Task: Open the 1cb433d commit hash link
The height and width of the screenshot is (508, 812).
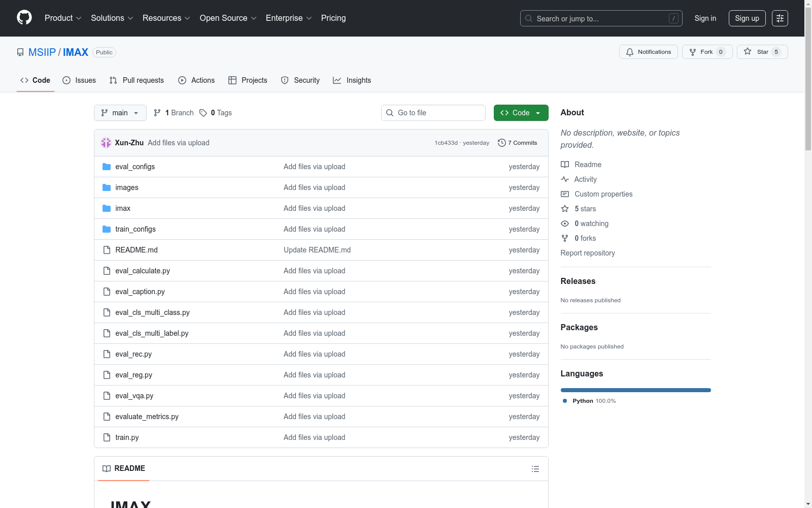Action: (x=446, y=143)
